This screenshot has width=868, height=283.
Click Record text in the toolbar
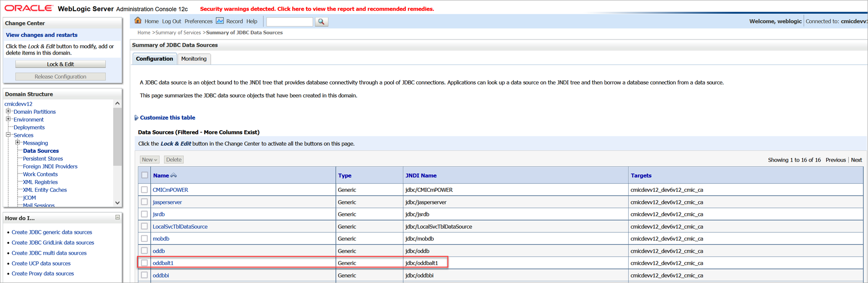(x=234, y=21)
